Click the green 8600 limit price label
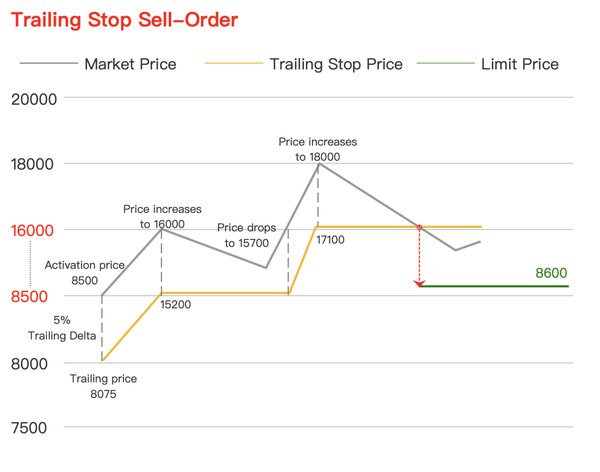 [551, 273]
